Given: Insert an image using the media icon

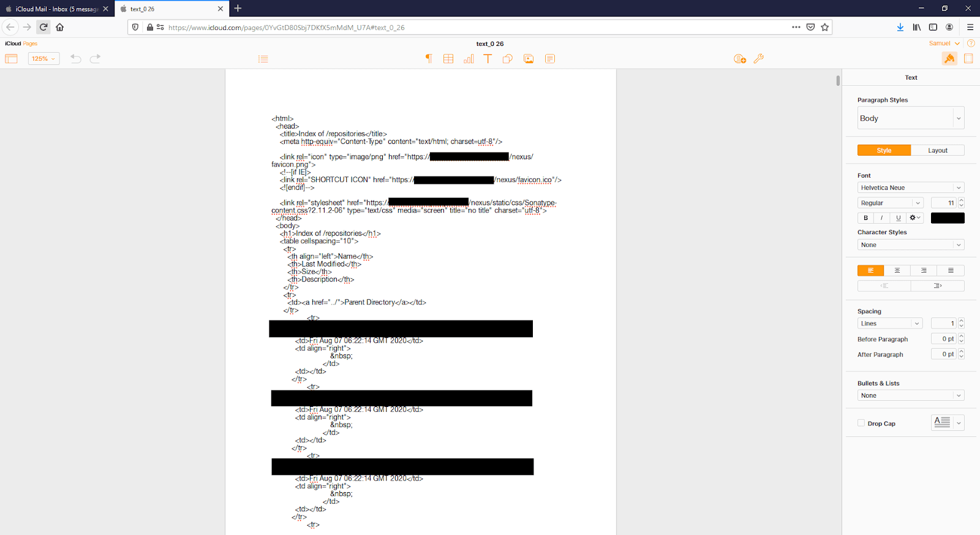Looking at the screenshot, I should 529,59.
